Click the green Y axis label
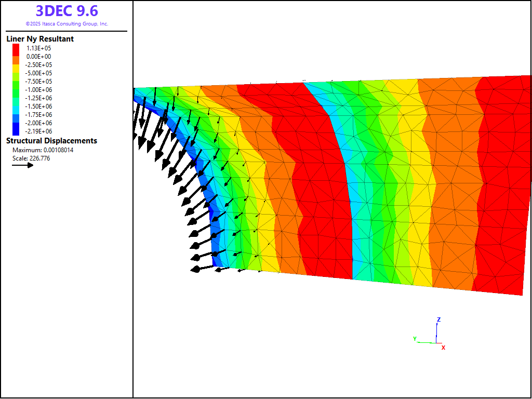Screen dimensions: 532x399 [x=415, y=339]
